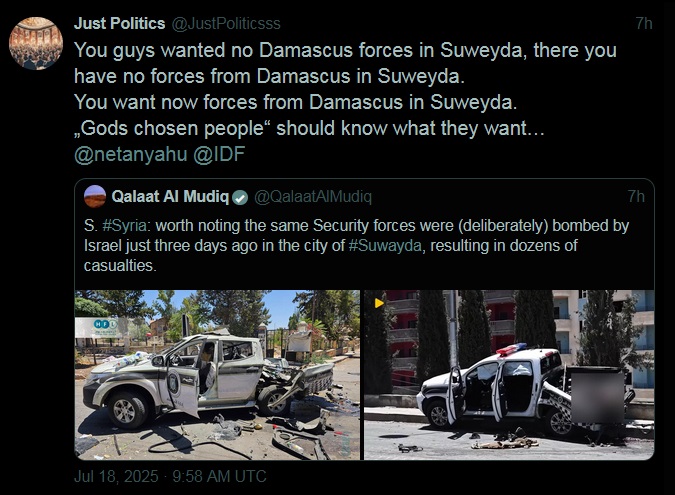675x495 pixels.
Task: Click the @QalaatAlMudiq handle
Action: tap(313, 197)
